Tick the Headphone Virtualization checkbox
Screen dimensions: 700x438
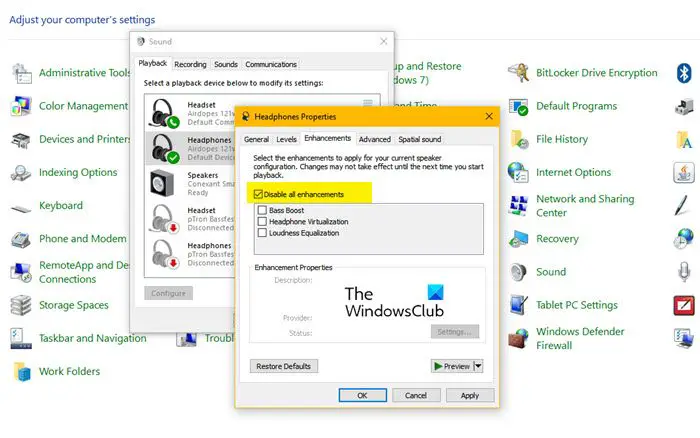point(262,221)
